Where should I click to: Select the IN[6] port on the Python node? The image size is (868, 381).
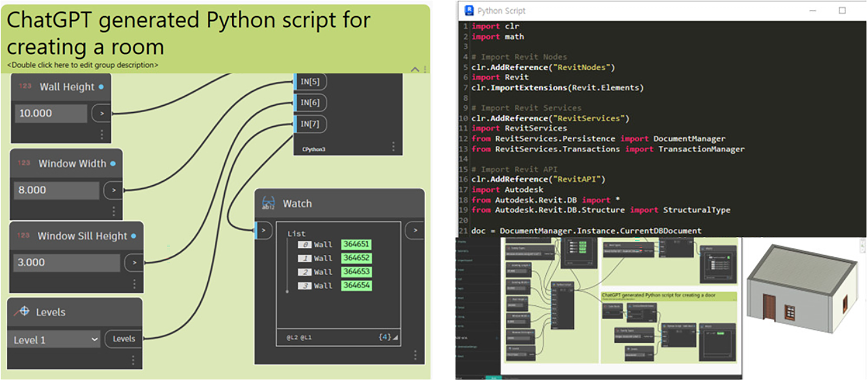coord(310,103)
